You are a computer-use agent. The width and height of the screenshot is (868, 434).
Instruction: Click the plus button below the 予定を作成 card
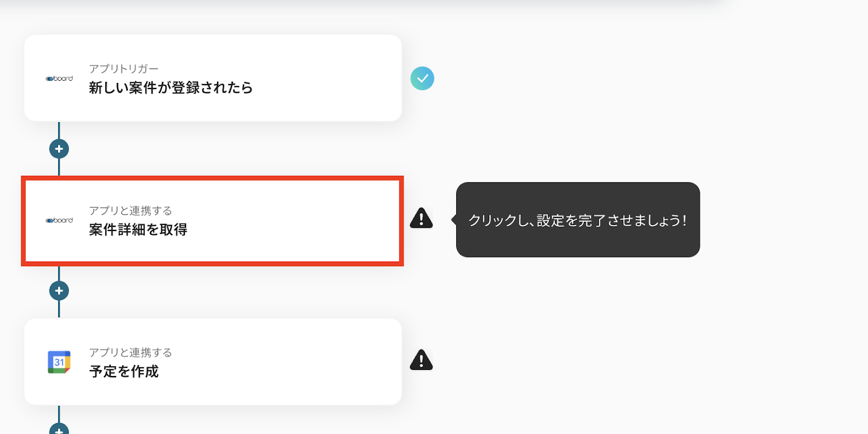tap(59, 429)
